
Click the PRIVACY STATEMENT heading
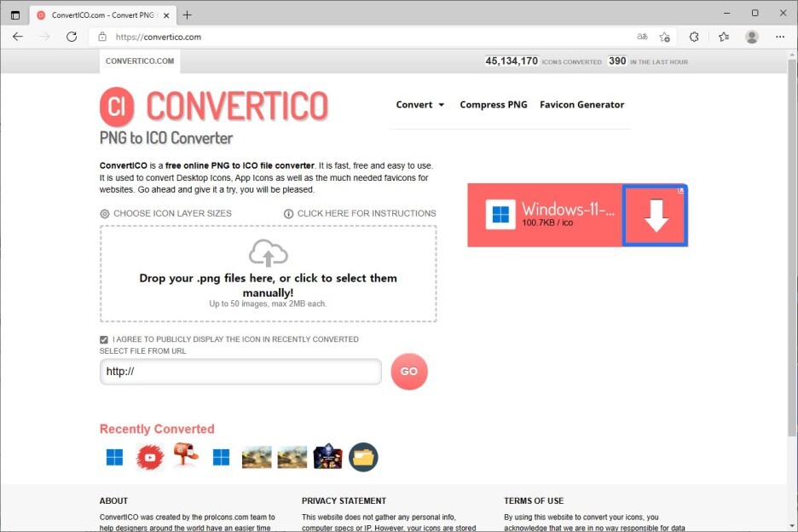pyautogui.click(x=344, y=501)
